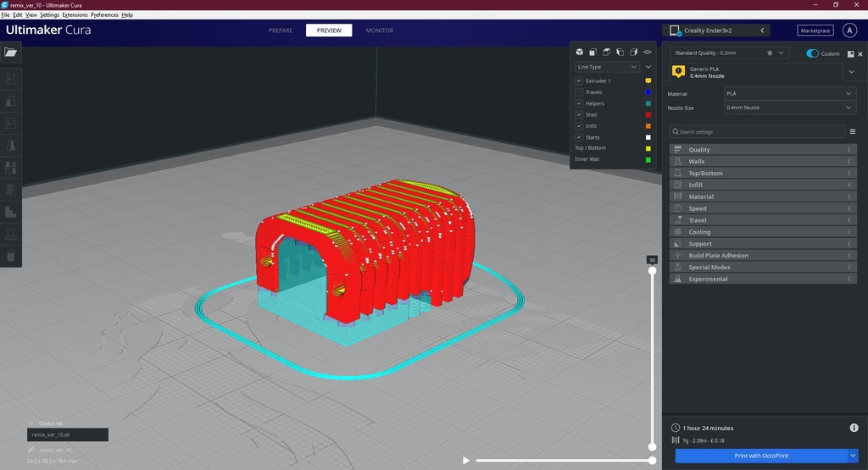Click the layer slider top handle
Image resolution: width=868 pixels, height=470 pixels.
pos(652,271)
